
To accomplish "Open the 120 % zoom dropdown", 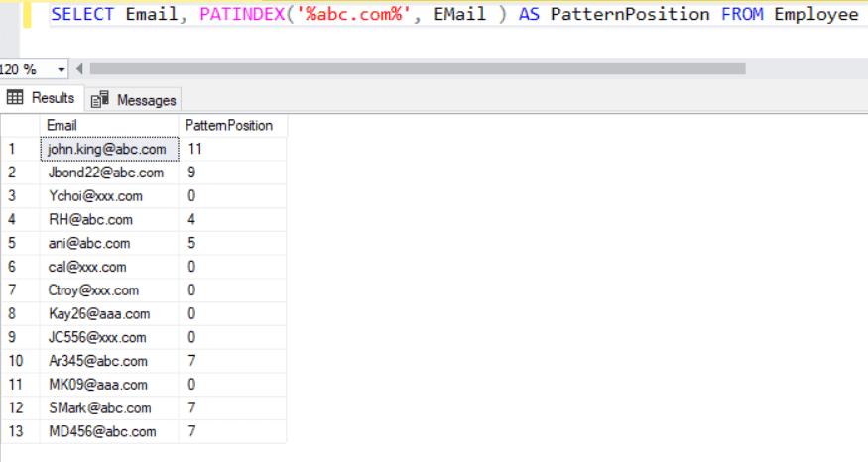I will click(62, 69).
